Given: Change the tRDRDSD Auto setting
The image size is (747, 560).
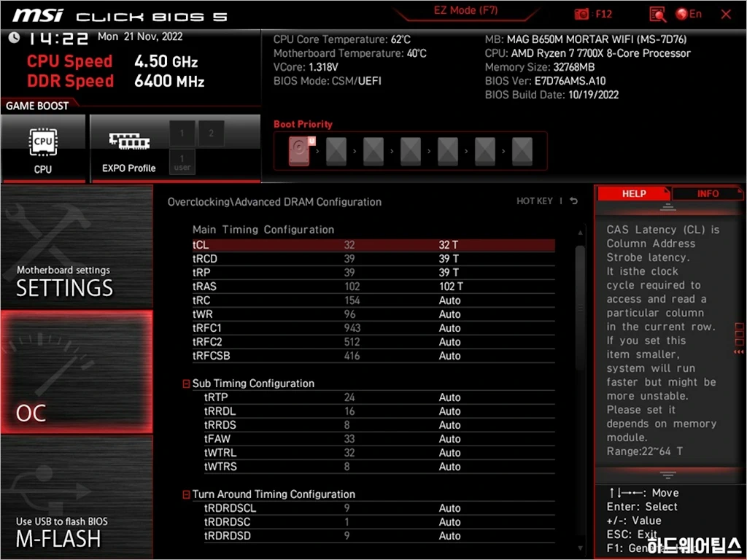Looking at the screenshot, I should click(449, 536).
